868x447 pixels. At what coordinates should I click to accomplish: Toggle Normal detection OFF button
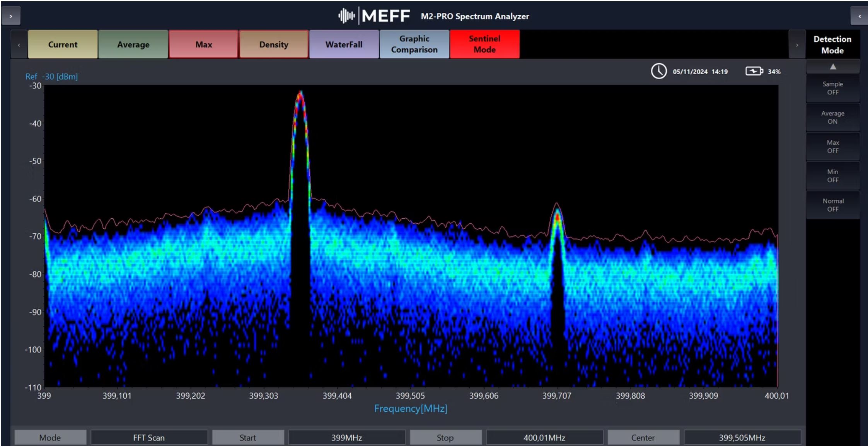click(x=832, y=205)
